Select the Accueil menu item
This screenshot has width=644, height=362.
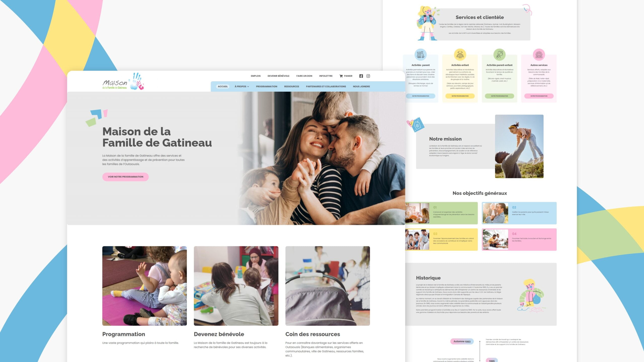point(223,86)
